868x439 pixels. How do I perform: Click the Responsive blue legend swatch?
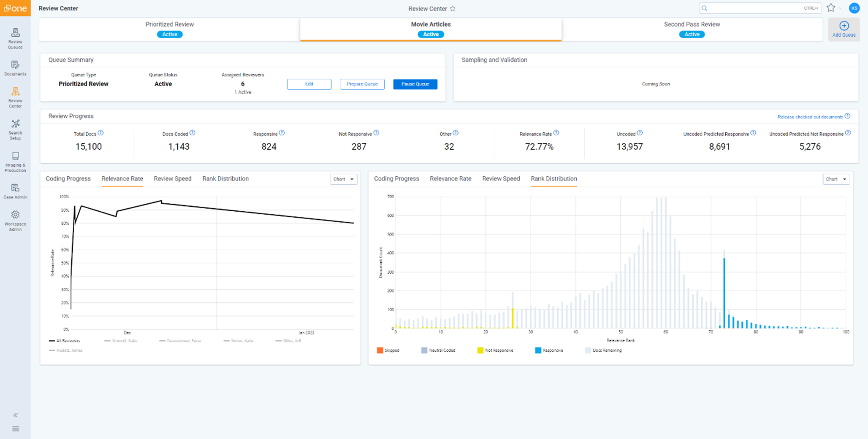pyautogui.click(x=538, y=350)
